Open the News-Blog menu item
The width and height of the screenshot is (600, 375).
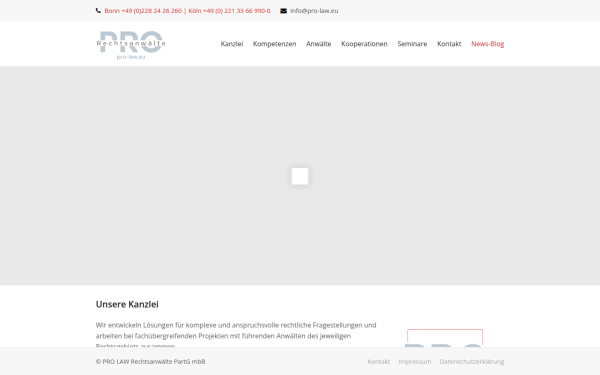click(x=488, y=44)
